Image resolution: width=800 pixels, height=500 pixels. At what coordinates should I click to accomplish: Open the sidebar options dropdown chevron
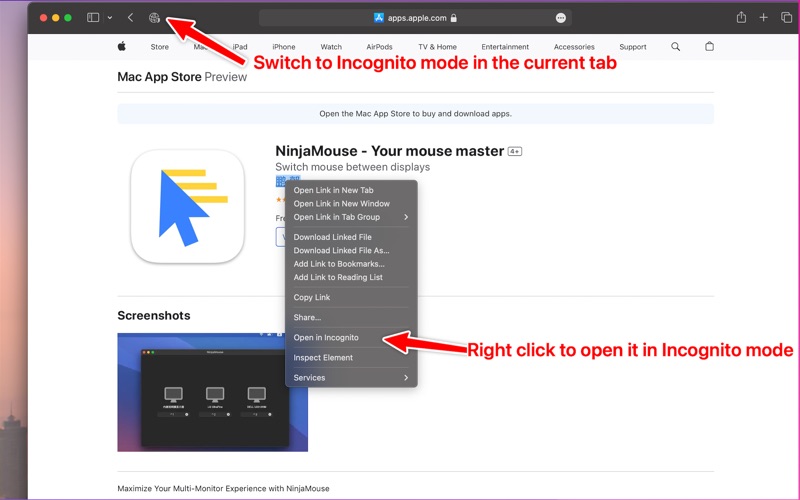pos(110,17)
